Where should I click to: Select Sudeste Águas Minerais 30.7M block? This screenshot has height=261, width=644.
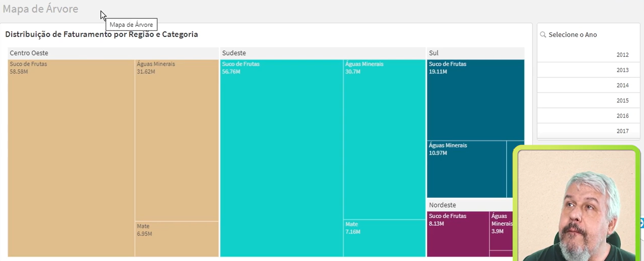pyautogui.click(x=384, y=139)
